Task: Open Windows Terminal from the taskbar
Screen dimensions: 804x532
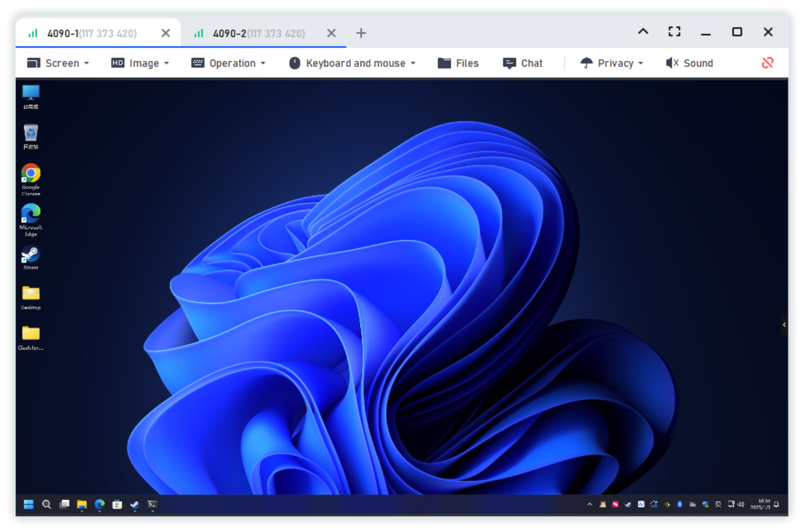Action: [x=152, y=505]
